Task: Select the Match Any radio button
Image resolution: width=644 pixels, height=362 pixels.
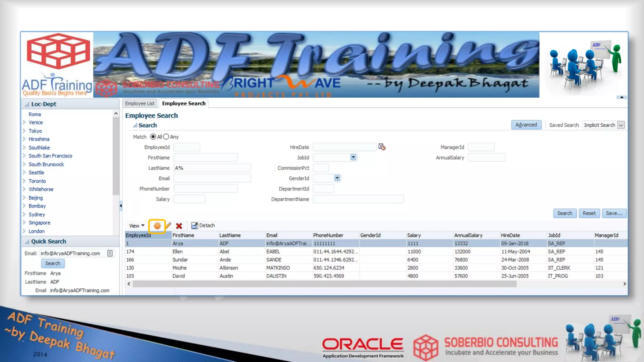Action: point(166,137)
